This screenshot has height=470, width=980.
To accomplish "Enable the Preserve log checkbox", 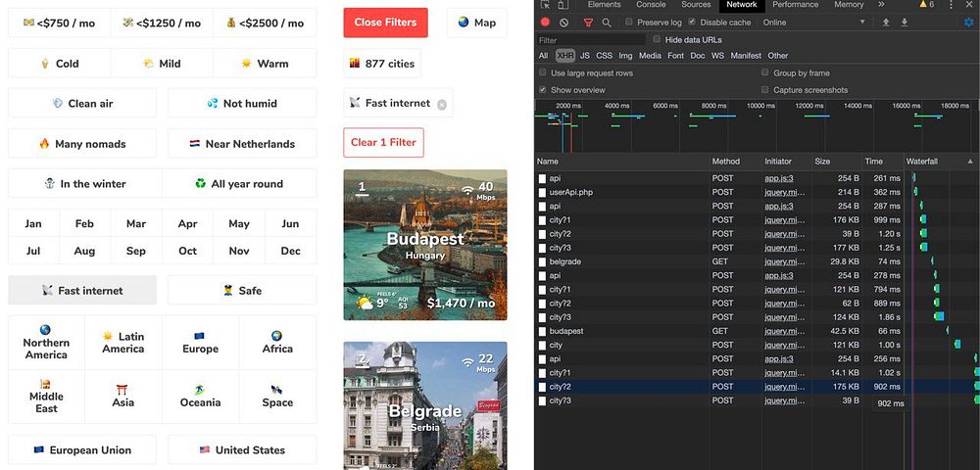I will (629, 22).
